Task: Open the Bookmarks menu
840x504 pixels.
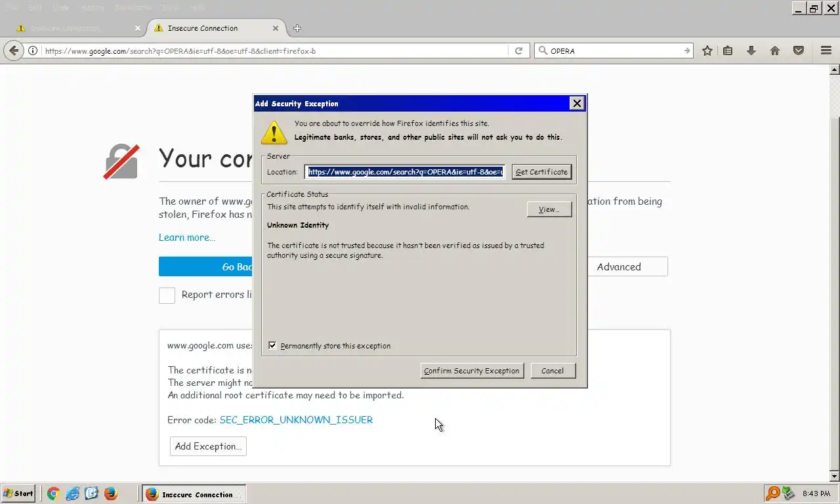Action: coord(133,7)
